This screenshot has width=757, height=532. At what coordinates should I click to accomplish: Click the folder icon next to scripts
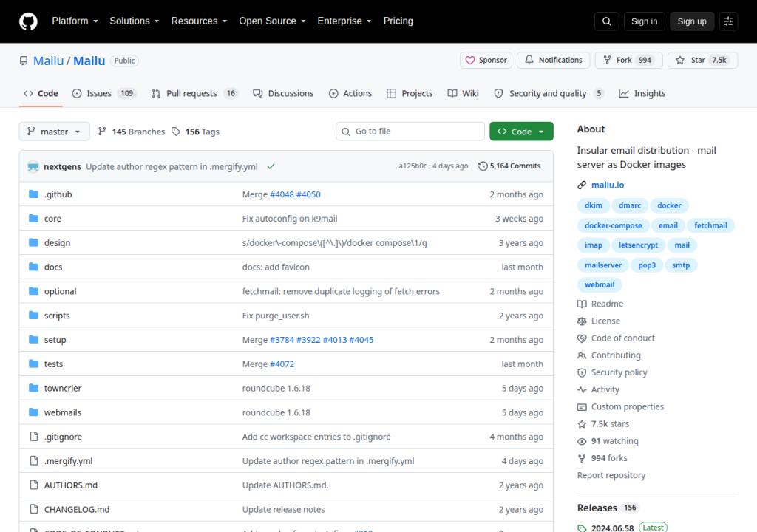(x=33, y=316)
